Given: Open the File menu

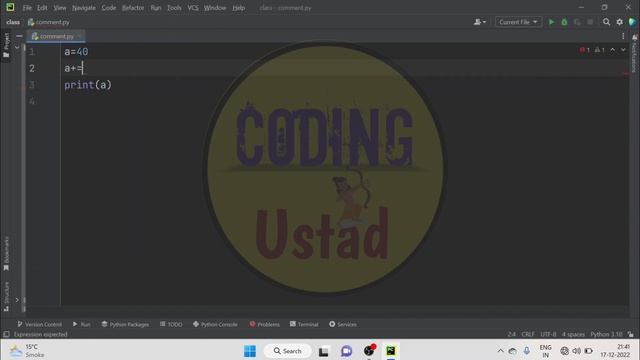Looking at the screenshot, I should (27, 8).
